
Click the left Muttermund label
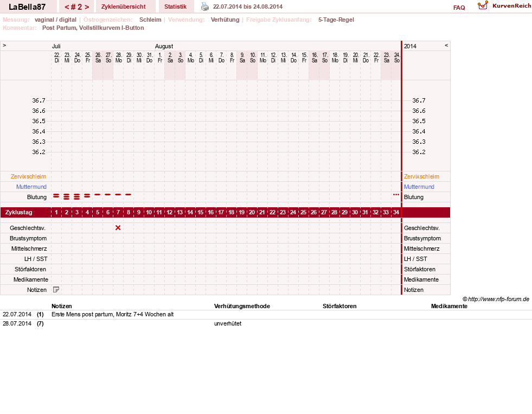(31, 187)
